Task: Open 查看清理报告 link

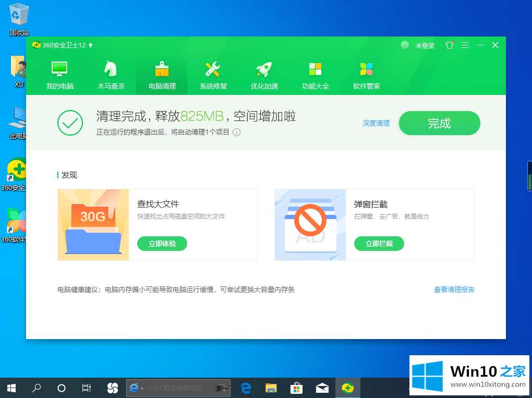Action: click(454, 290)
